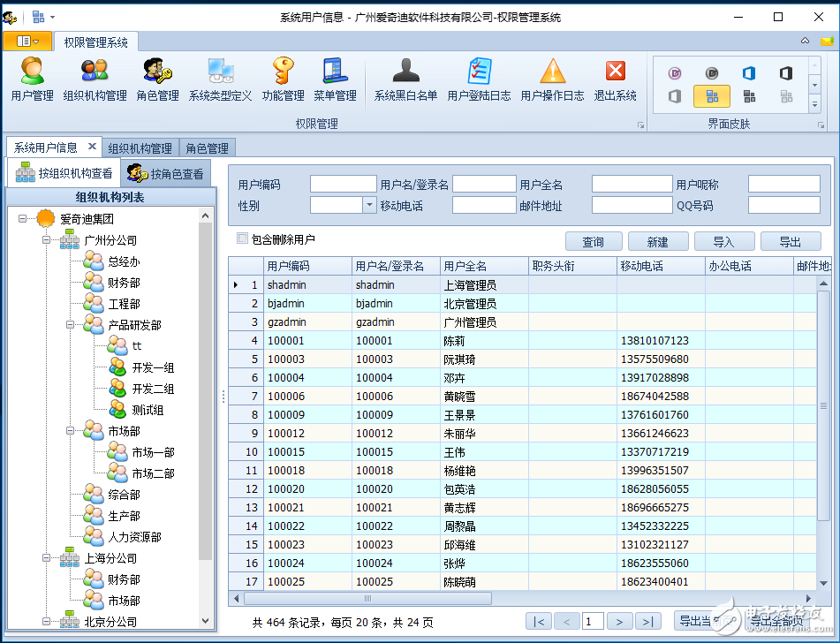Launch 功能管理 (Function Management)
Image resolution: width=840 pixels, height=643 pixels.
tap(282, 79)
